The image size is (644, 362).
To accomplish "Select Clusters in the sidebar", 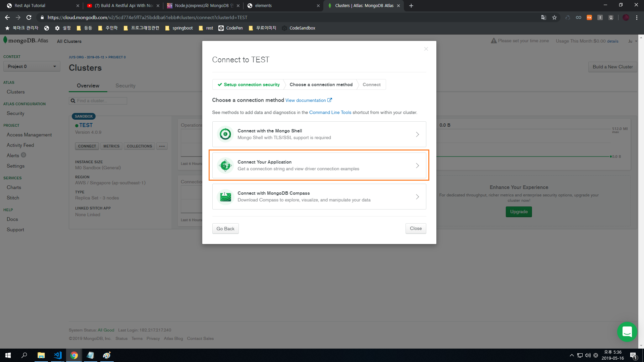I will tap(16, 92).
